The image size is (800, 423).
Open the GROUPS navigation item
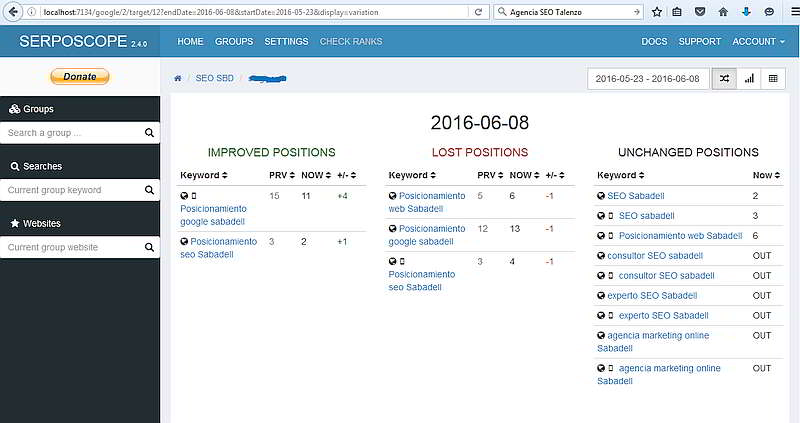coord(234,41)
